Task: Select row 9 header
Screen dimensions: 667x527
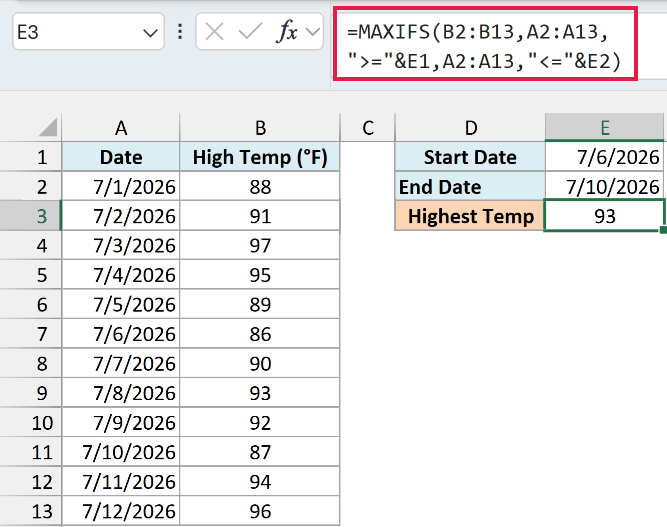Action: [x=31, y=393]
